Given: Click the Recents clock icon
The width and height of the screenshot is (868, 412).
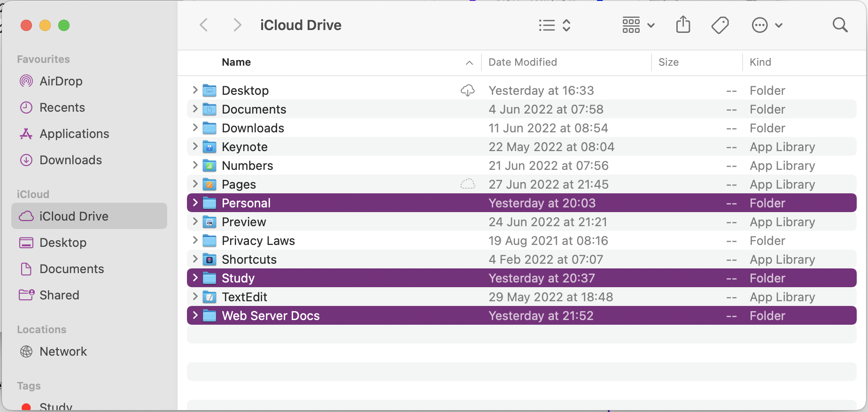Looking at the screenshot, I should coord(26,107).
